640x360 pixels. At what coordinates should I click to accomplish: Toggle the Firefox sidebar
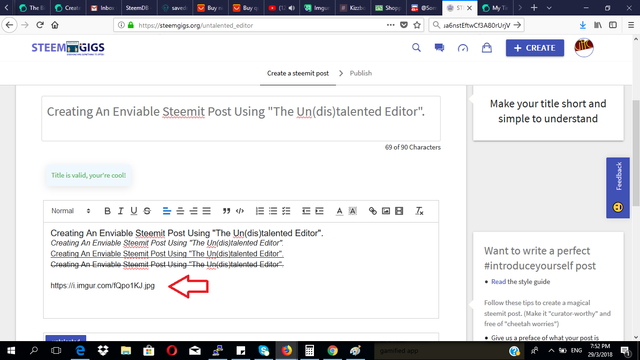pyautogui.click(x=613, y=25)
